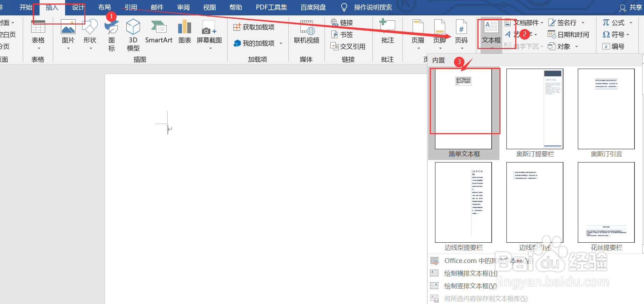Open the Table insert tool

coord(38,35)
